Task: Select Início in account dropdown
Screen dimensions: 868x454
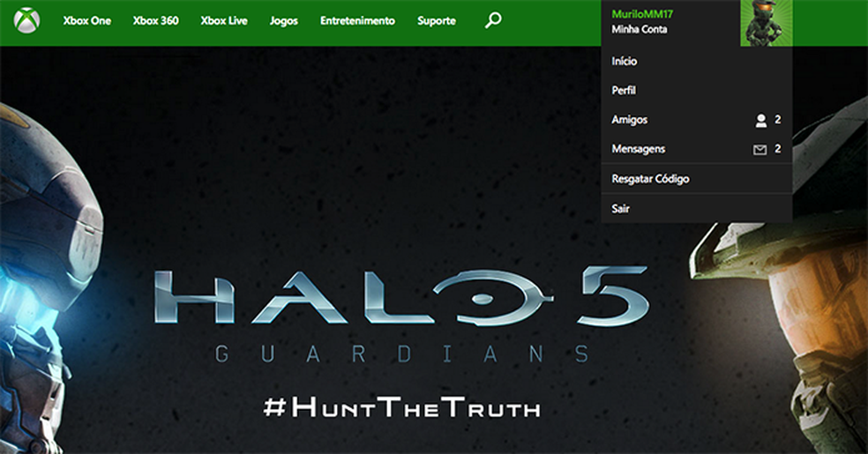Action: coord(696,62)
